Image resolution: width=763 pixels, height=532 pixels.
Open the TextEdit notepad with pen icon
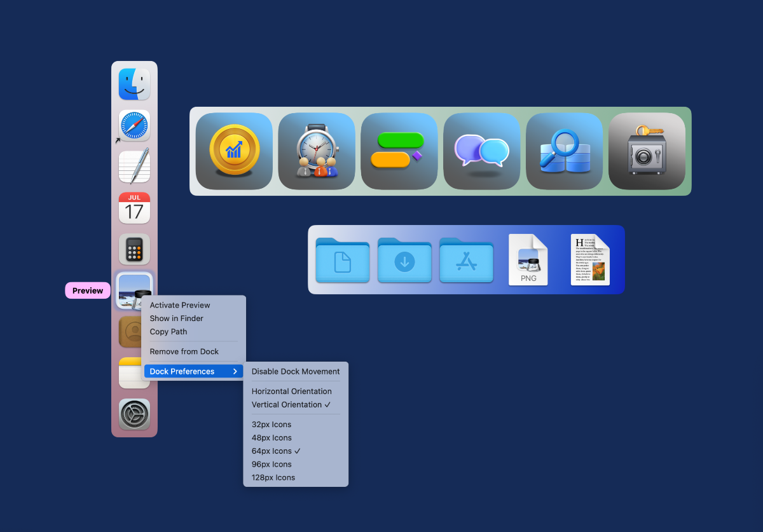click(x=134, y=167)
